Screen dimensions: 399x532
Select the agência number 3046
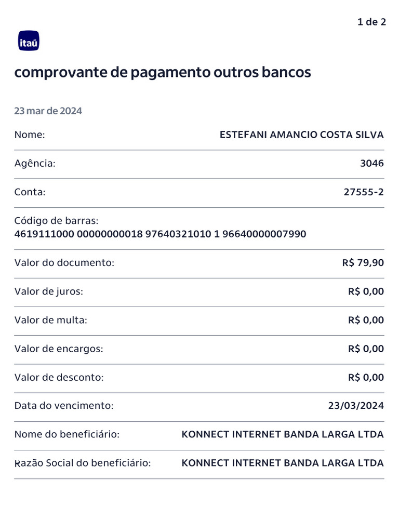(372, 164)
